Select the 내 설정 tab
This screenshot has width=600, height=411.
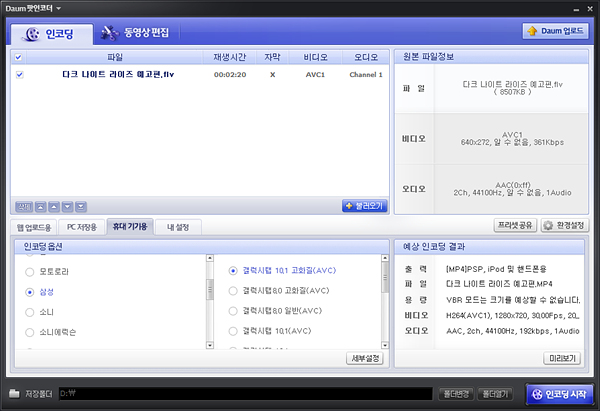[x=178, y=227]
